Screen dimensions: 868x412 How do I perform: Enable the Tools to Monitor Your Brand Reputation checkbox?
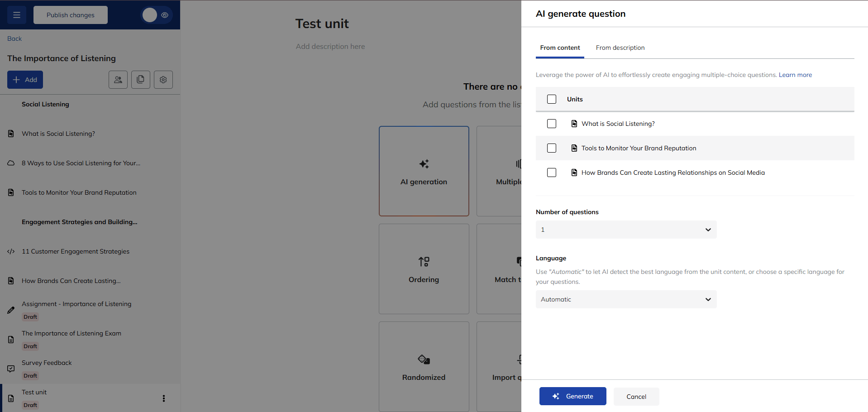pyautogui.click(x=551, y=148)
